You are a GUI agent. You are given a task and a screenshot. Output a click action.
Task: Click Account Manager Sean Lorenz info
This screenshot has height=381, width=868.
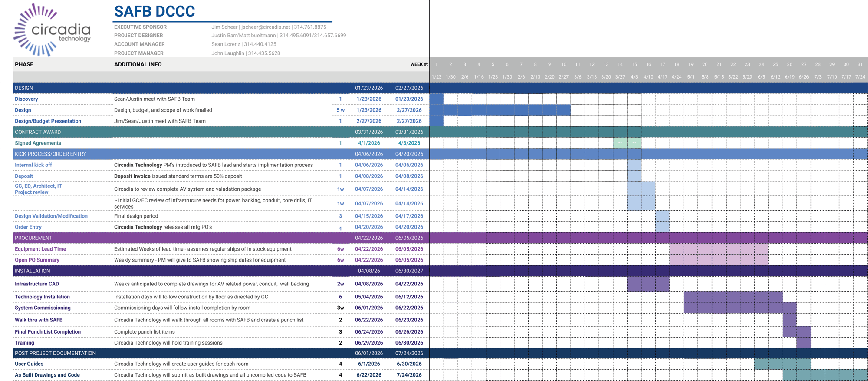click(244, 44)
